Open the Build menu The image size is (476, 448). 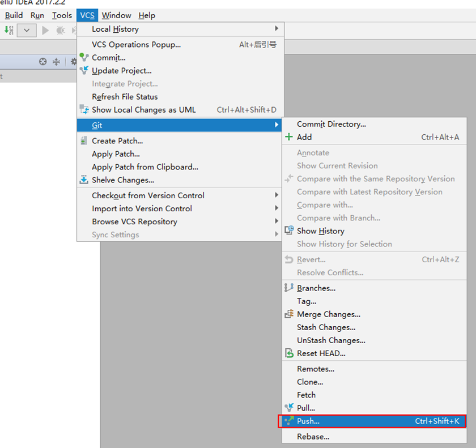[14, 15]
